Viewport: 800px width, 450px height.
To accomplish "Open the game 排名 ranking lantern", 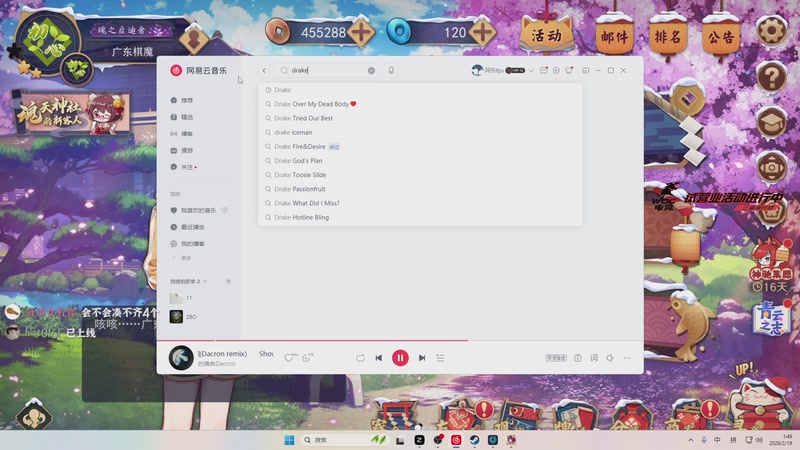I will (667, 36).
